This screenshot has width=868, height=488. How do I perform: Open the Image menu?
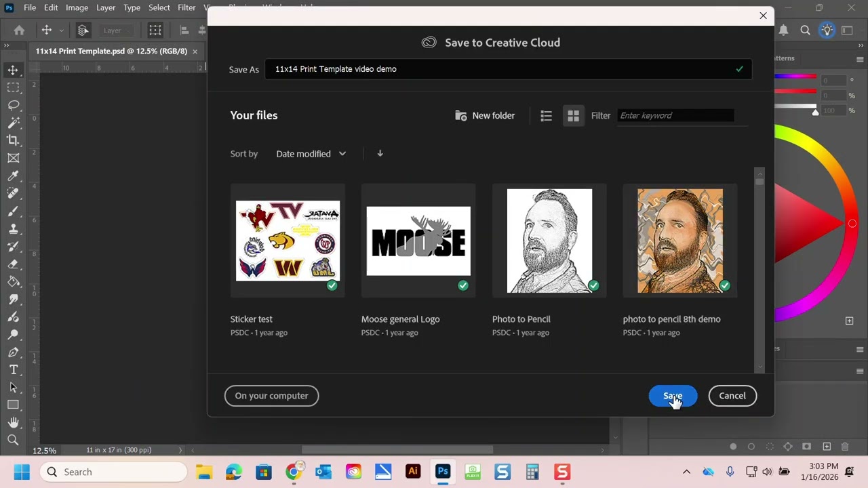click(77, 7)
